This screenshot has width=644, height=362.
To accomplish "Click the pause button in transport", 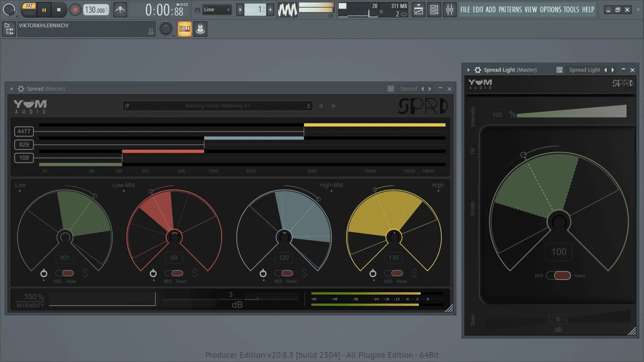I will pos(44,9).
